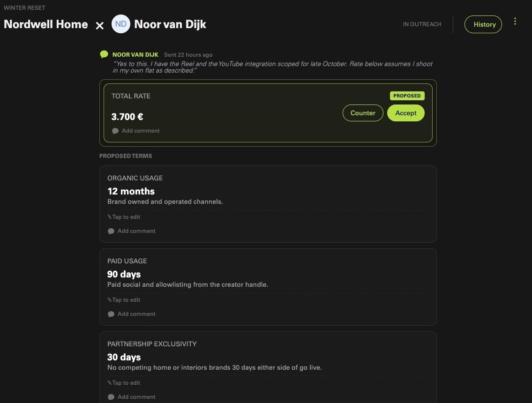Click 'No competing home or interiors brands' description
Image resolution: width=532 pixels, height=403 pixels.
pyautogui.click(x=214, y=367)
